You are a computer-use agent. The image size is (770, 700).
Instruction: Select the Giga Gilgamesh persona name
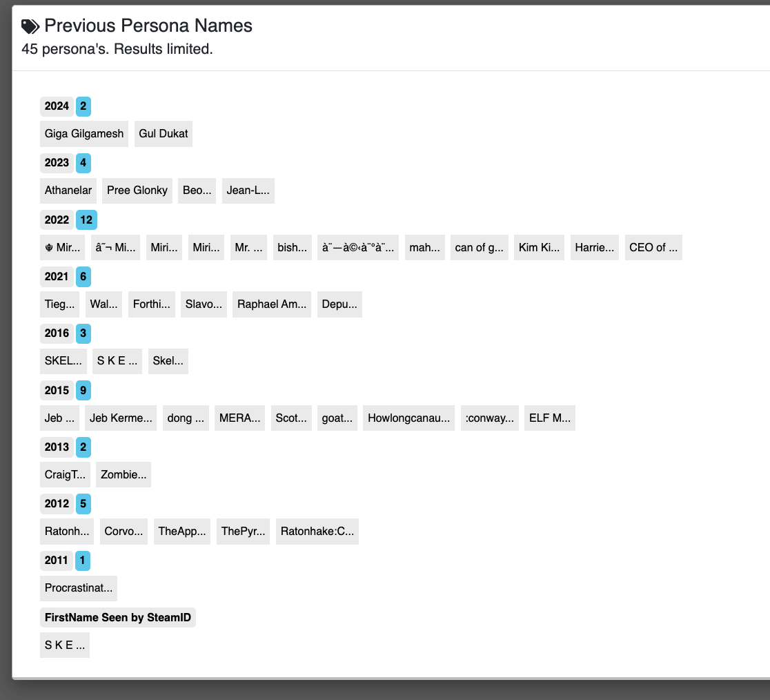pyautogui.click(x=84, y=134)
